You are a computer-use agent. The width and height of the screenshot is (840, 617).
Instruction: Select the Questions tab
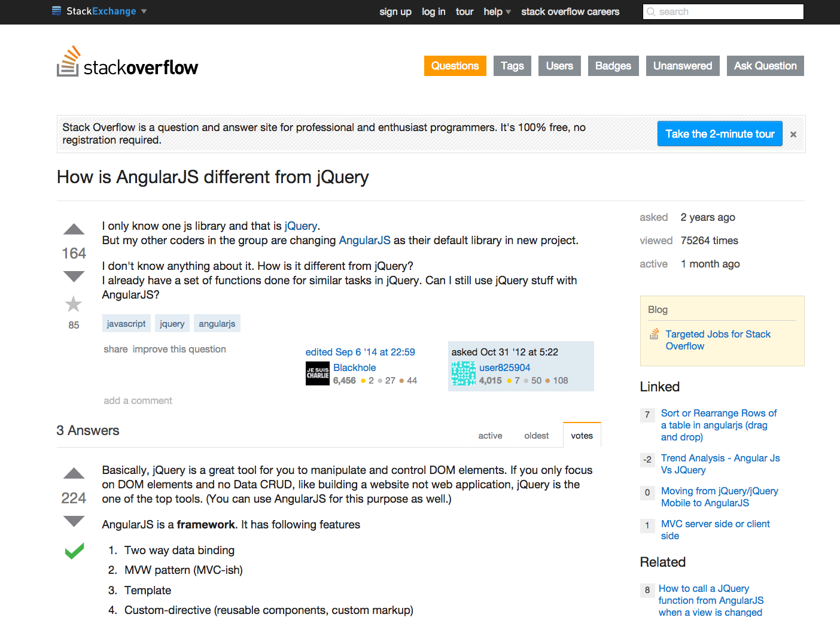click(455, 66)
